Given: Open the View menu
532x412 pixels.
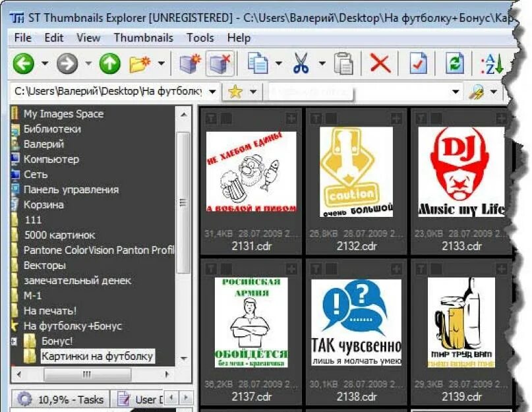Looking at the screenshot, I should [88, 38].
